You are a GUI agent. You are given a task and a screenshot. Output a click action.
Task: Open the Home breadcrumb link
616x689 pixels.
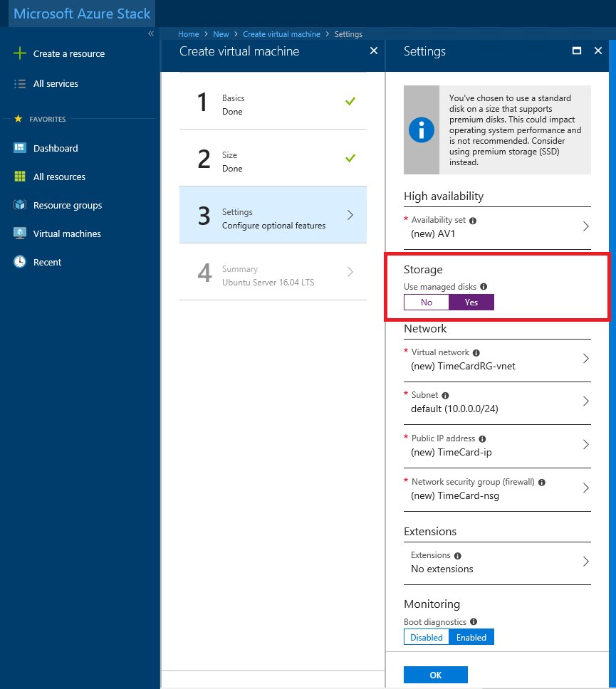point(188,33)
